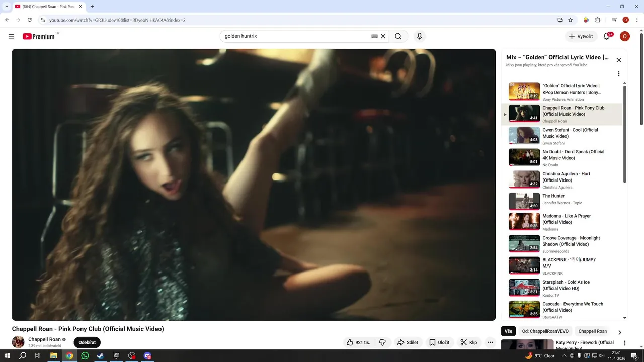
Task: Run search with magnifier button
Action: pyautogui.click(x=398, y=36)
